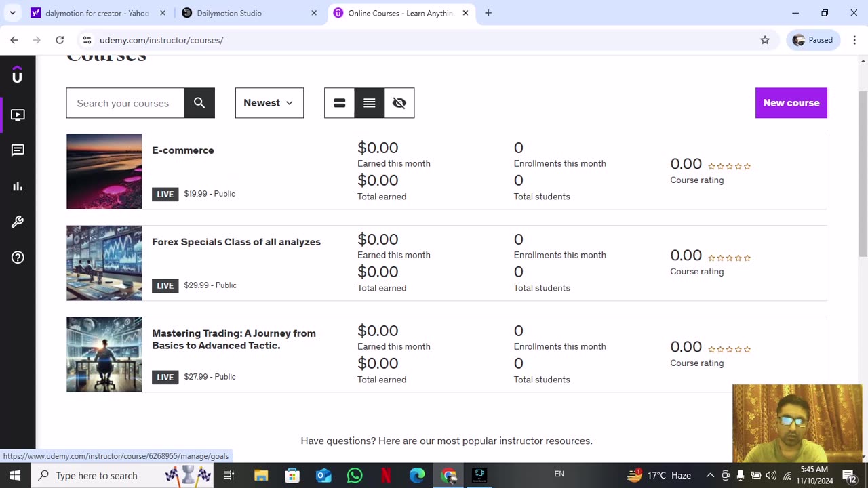Open the Paused profile button
This screenshot has height=488, width=868.
[813, 40]
